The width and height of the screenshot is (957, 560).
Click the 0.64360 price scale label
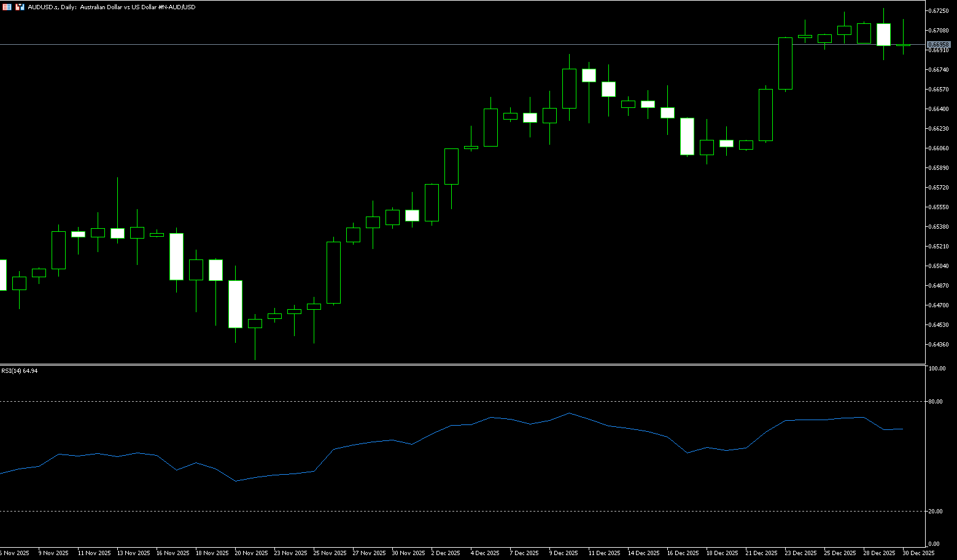939,345
